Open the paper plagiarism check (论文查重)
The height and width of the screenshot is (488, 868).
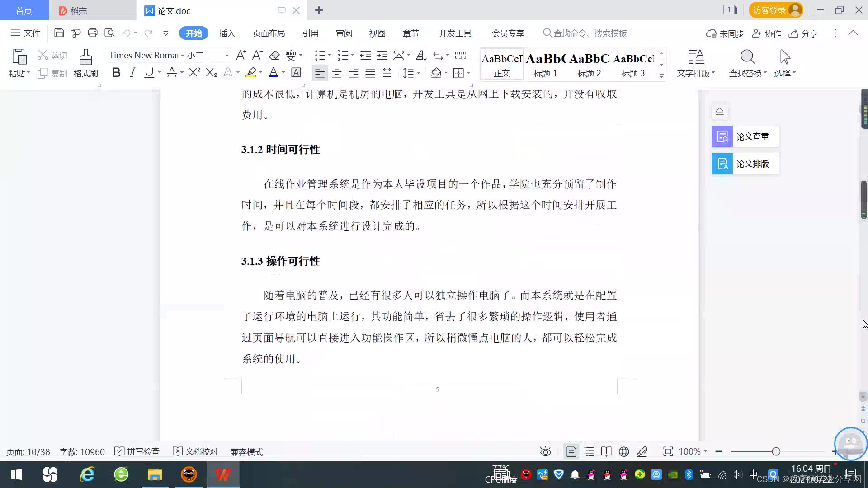[x=745, y=136]
